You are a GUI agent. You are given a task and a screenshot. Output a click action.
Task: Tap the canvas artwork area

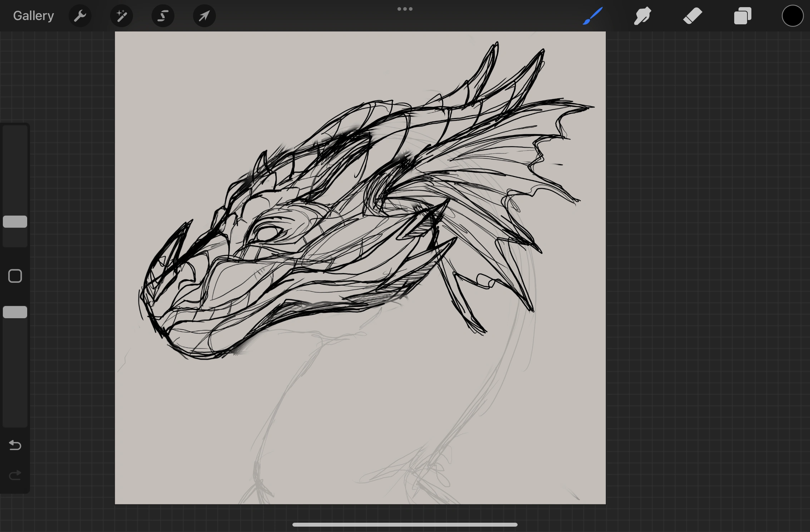(357, 250)
